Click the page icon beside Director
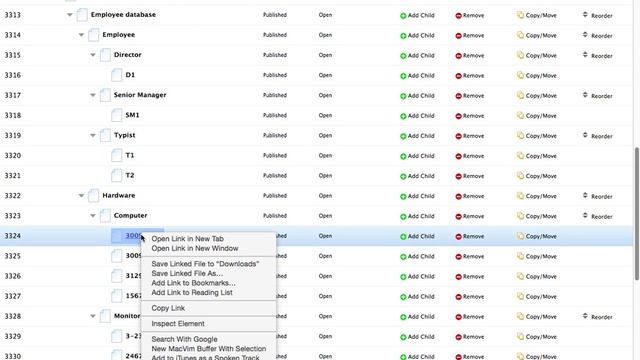Screen dimensions: 640x360 [105, 55]
